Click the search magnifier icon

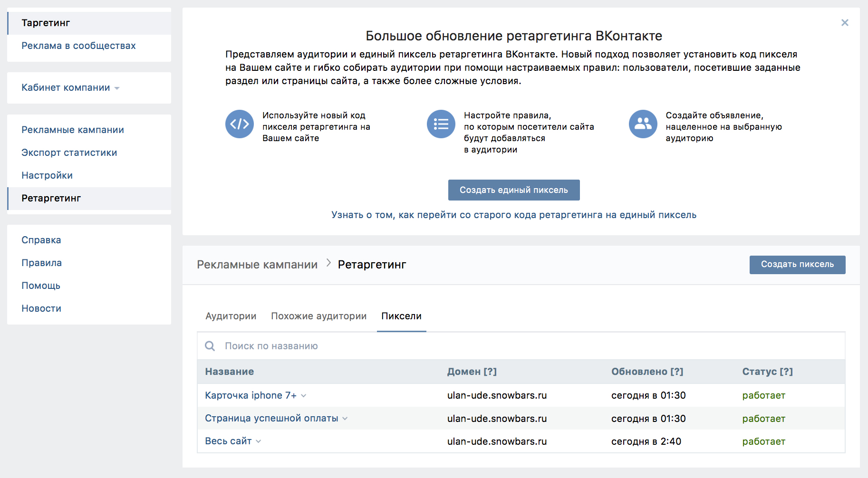(210, 346)
